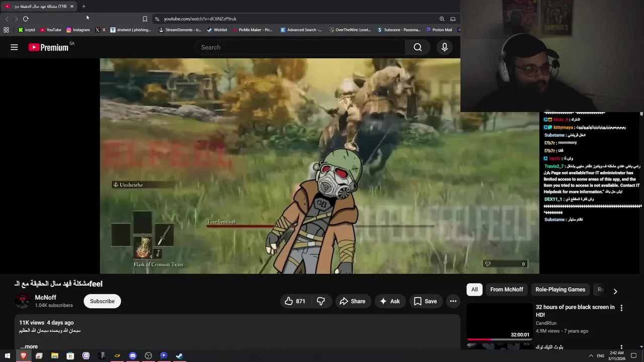Share the video
The image size is (644, 362).
[353, 301]
